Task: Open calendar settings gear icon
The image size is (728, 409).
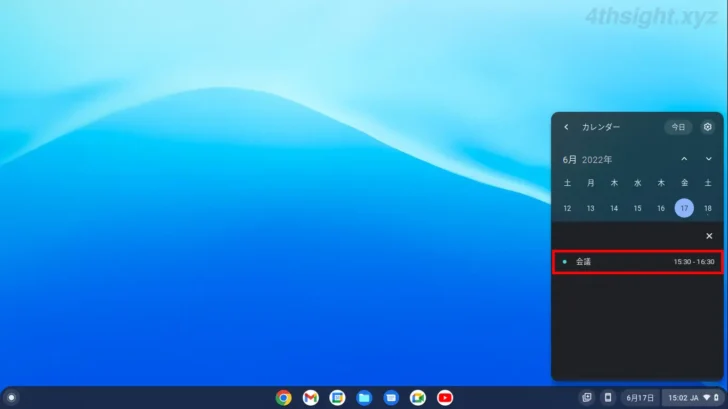Action: [708, 127]
